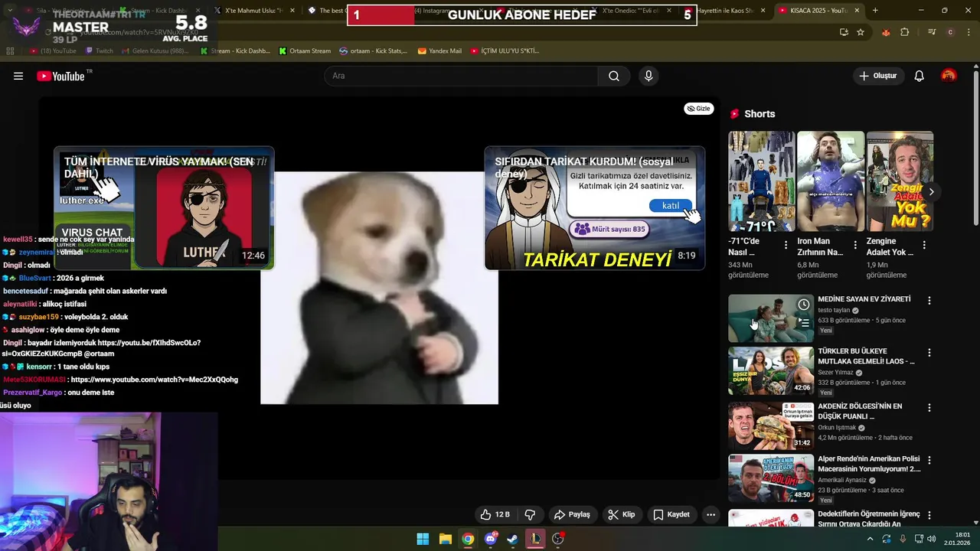Play suggested TÜM İNTERNETE VİRÜS YAYMAK video
This screenshot has height=551, width=980.
(x=164, y=208)
